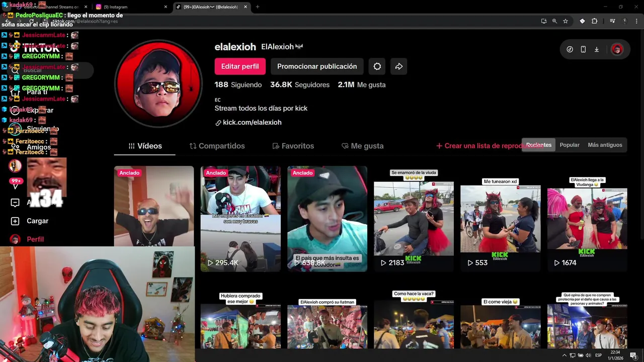Open the media controls music-note icon

click(612, 21)
